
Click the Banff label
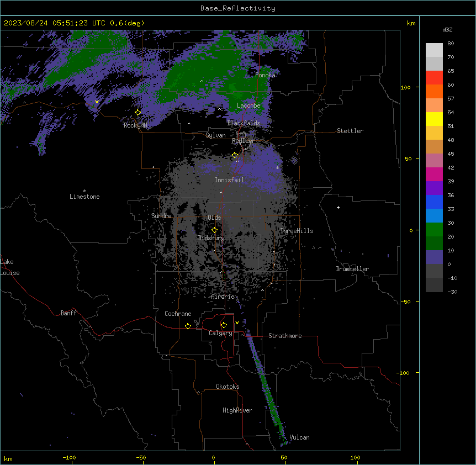pyautogui.click(x=68, y=313)
